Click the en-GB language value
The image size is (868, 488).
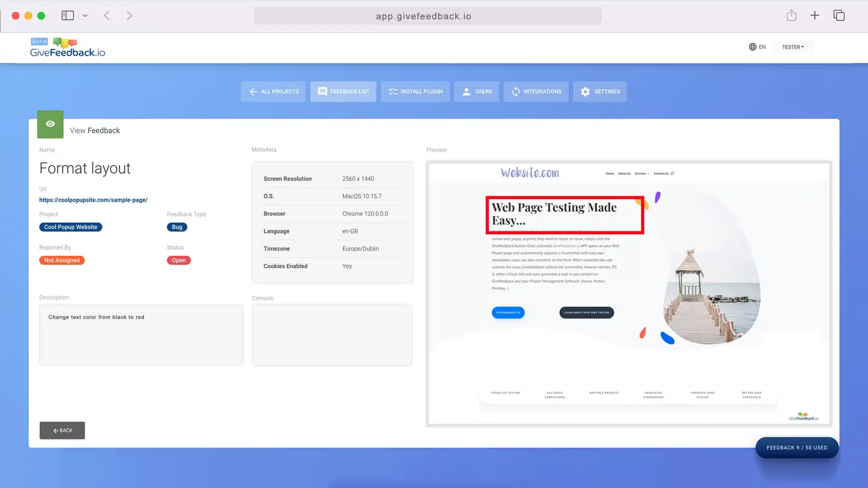[350, 231]
